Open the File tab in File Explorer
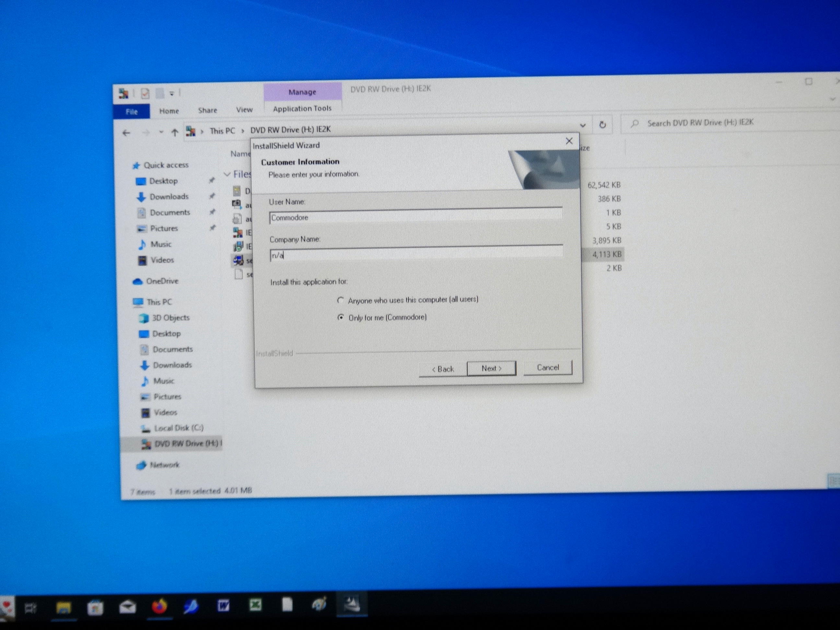This screenshot has width=840, height=630. tap(131, 112)
